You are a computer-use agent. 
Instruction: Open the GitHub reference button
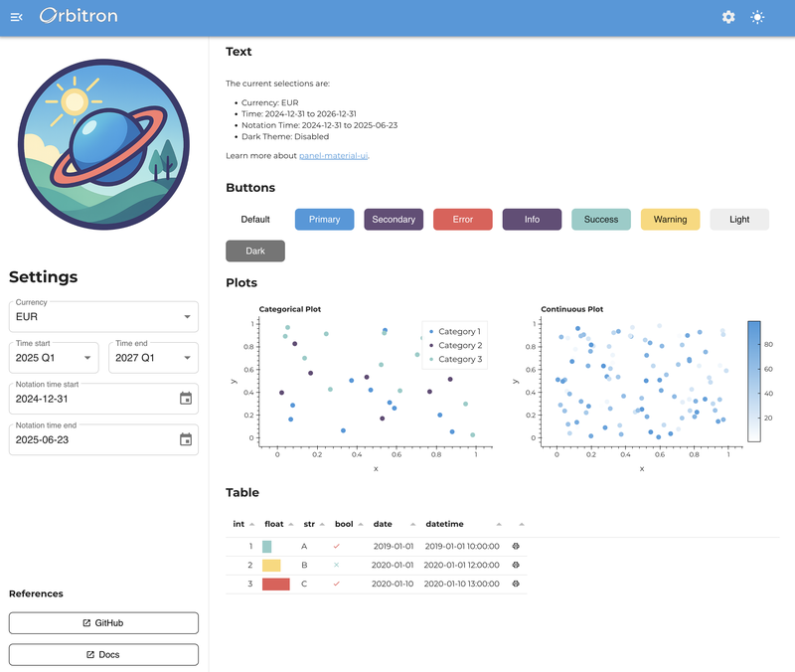[x=103, y=622]
